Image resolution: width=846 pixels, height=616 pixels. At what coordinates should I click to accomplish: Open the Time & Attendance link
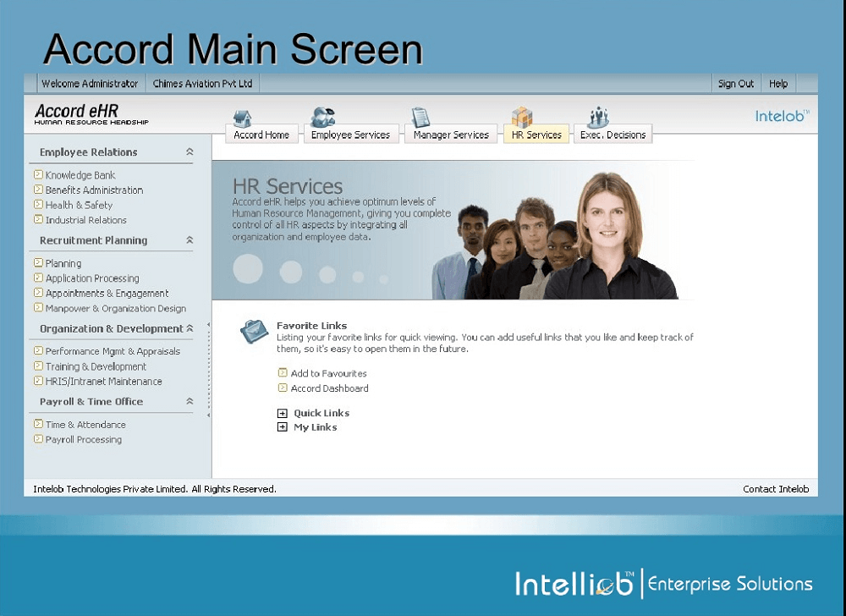(85, 425)
